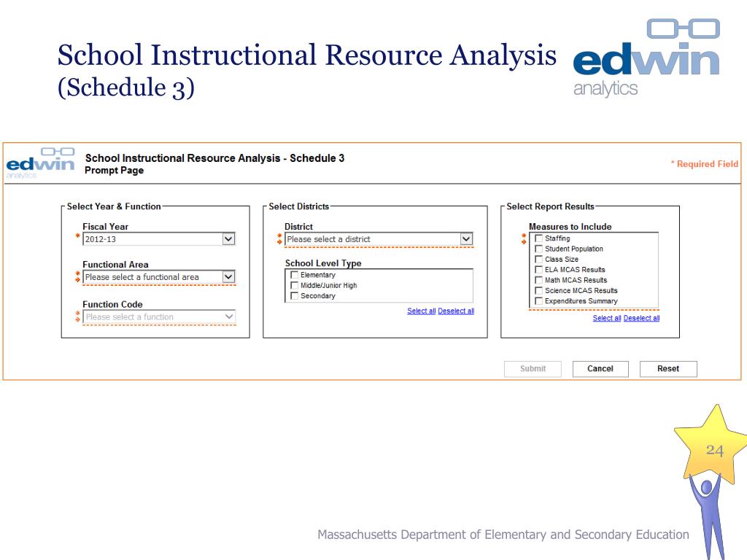The width and height of the screenshot is (747, 560).
Task: Click the School Instructional Resource Analysis slide title
Action: (x=307, y=55)
